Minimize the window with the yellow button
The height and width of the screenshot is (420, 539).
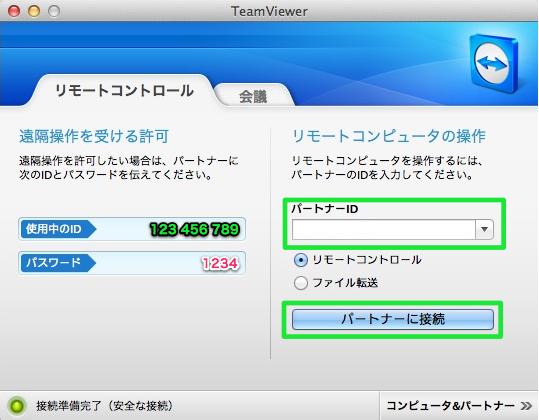point(34,11)
